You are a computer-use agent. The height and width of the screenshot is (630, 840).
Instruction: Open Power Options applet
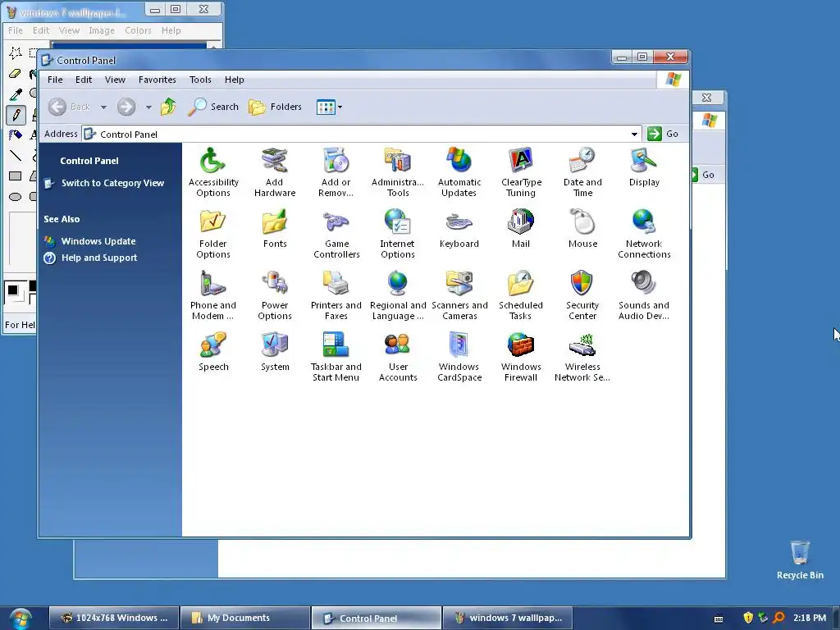(275, 295)
